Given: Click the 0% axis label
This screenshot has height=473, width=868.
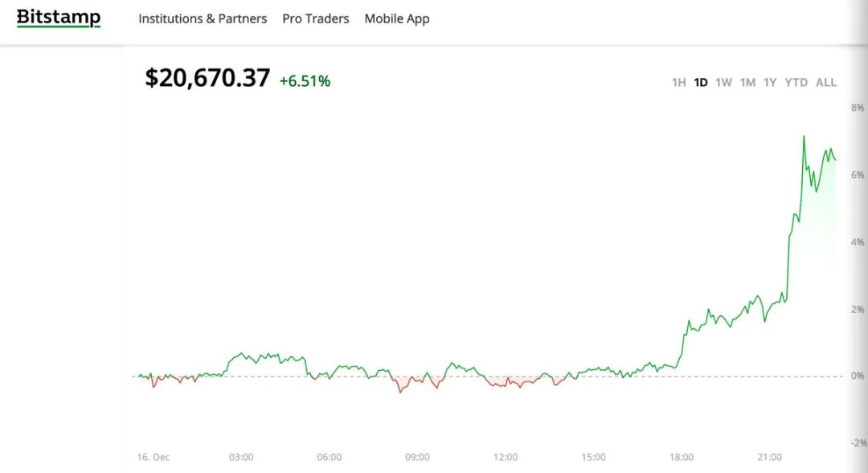Looking at the screenshot, I should tap(858, 376).
